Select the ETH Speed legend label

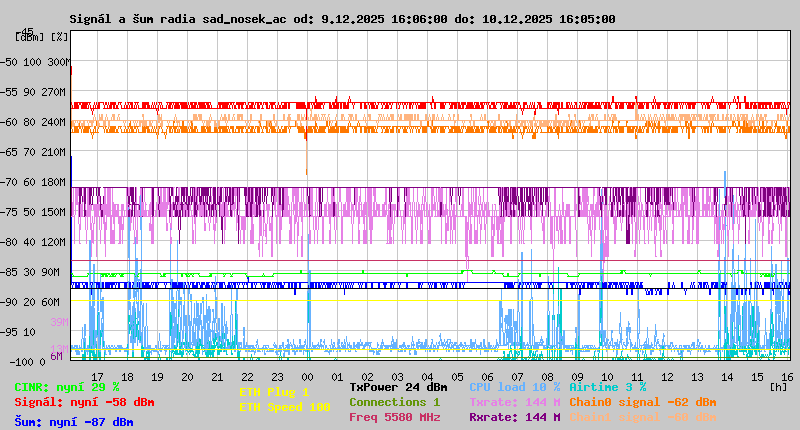pos(284,407)
